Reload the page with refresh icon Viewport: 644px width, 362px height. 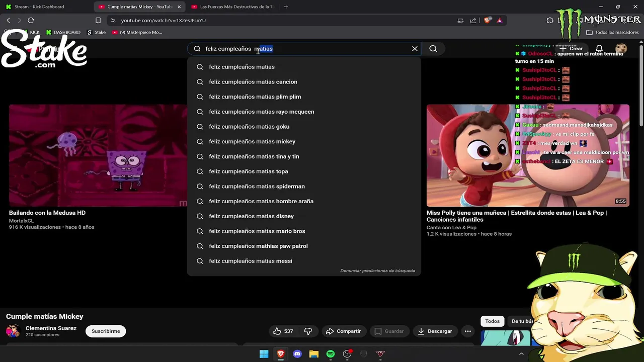tap(31, 21)
